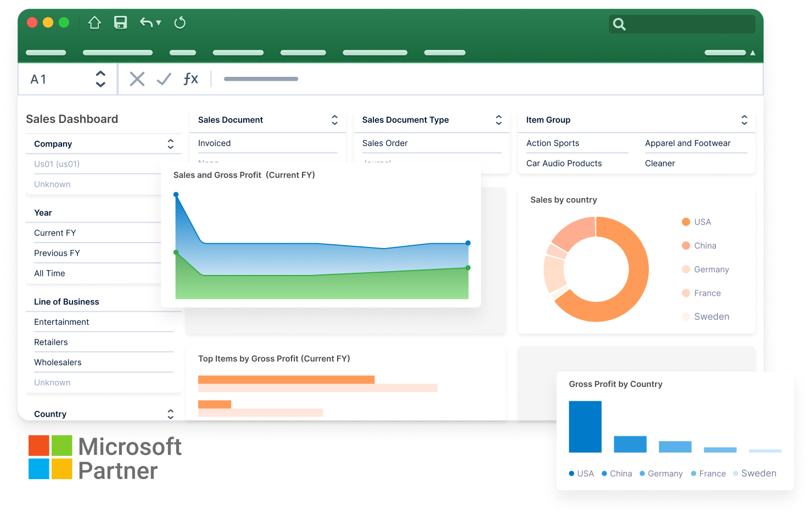Click the A1 cell name box
Image resolution: width=812 pixels, height=517 pixels.
[x=38, y=80]
